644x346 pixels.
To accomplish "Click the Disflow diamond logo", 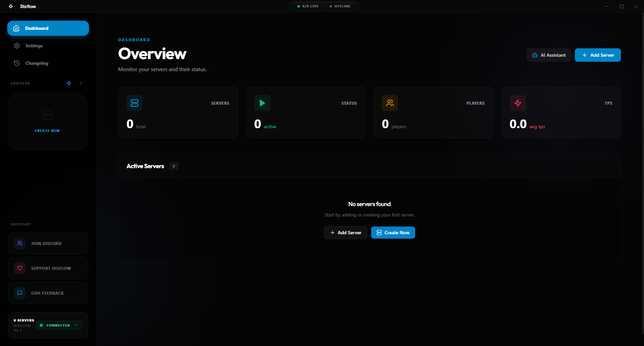I will (x=11, y=6).
